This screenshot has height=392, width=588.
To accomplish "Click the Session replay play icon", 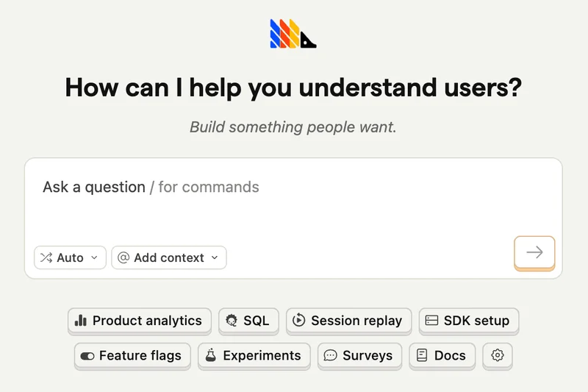I will 299,321.
